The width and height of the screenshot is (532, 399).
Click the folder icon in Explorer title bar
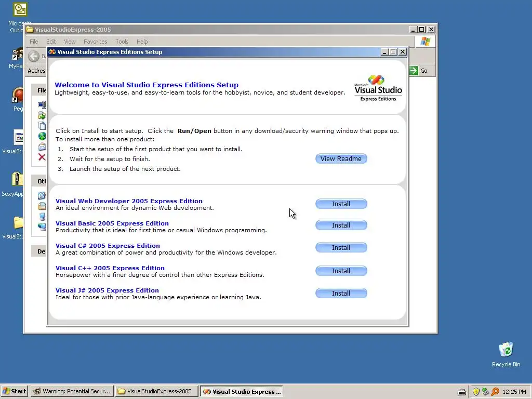pyautogui.click(x=30, y=30)
